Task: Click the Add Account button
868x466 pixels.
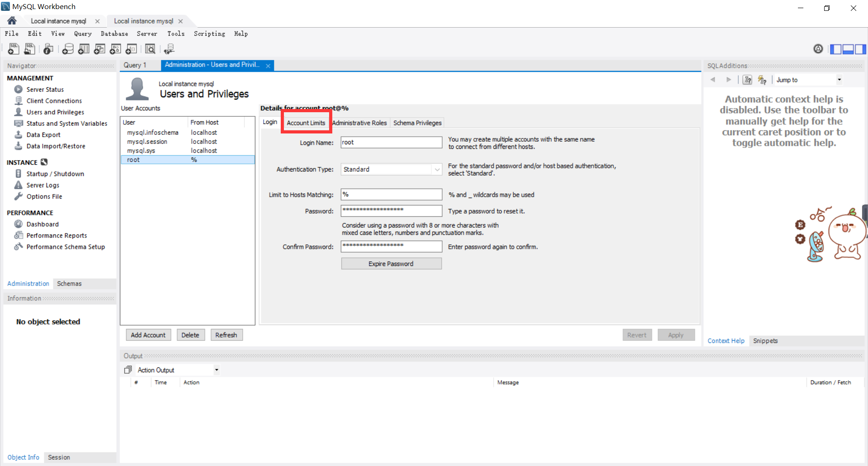Action: pos(148,335)
